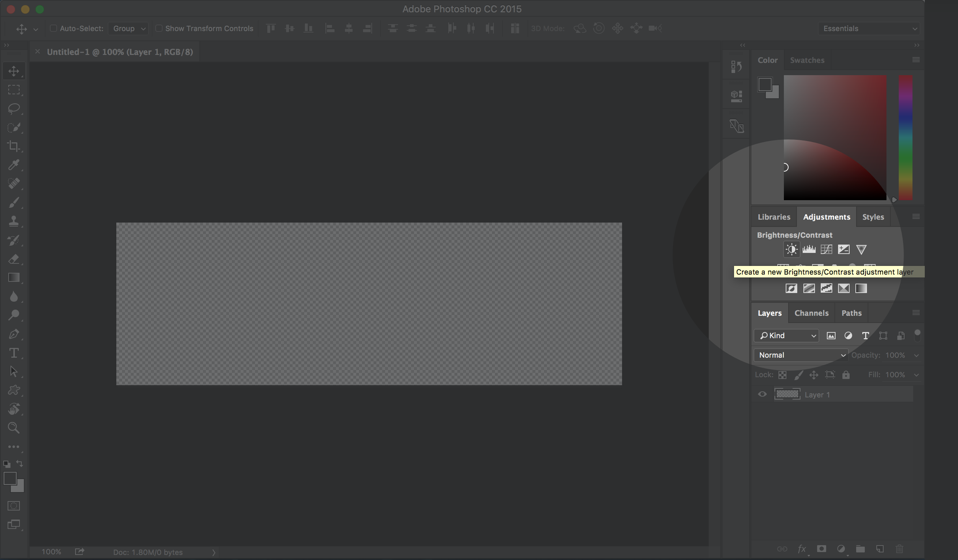Screen dimensions: 958x560
Task: Choose the Eyedropper tool
Action: (x=14, y=165)
